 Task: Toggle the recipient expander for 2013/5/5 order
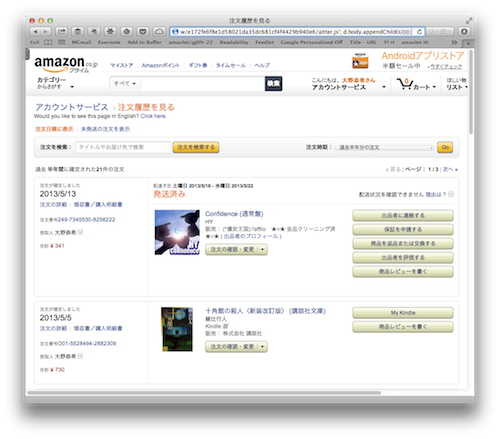point(80,356)
